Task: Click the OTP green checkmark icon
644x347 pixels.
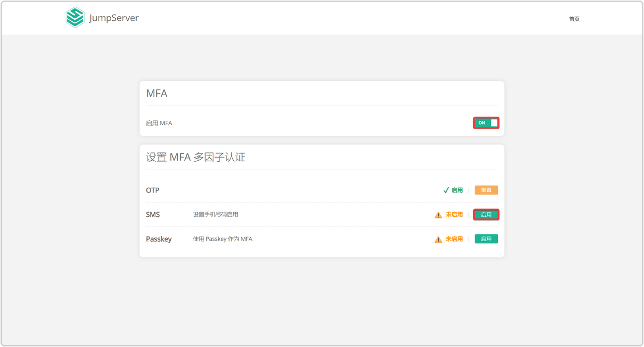Action: coord(446,190)
